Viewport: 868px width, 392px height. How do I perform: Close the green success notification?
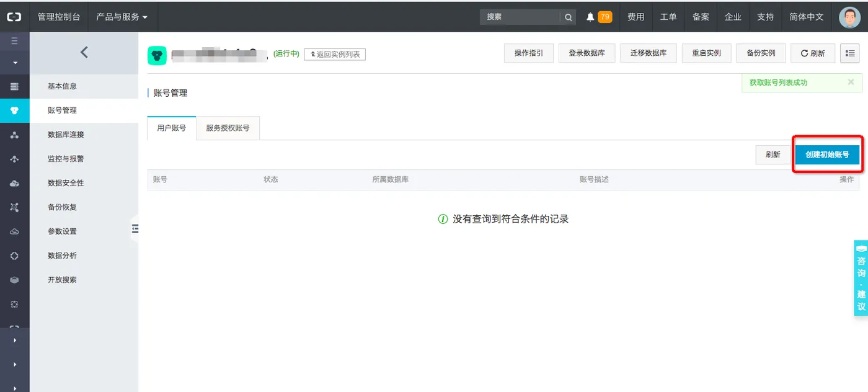(851, 82)
